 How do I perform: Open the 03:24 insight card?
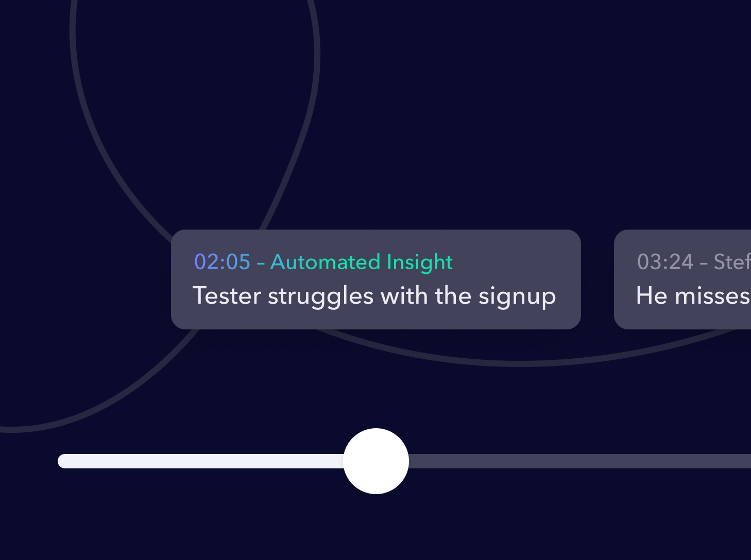[x=682, y=279]
